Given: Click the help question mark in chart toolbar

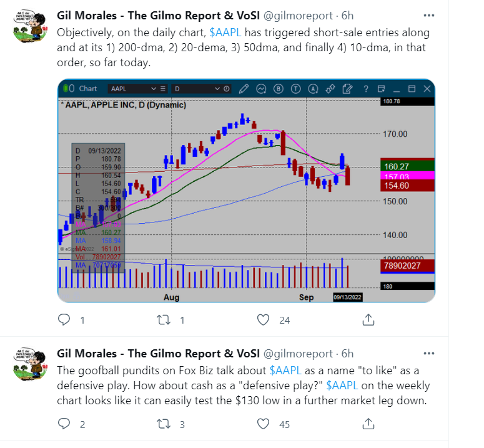Looking at the screenshot, I should [x=365, y=89].
